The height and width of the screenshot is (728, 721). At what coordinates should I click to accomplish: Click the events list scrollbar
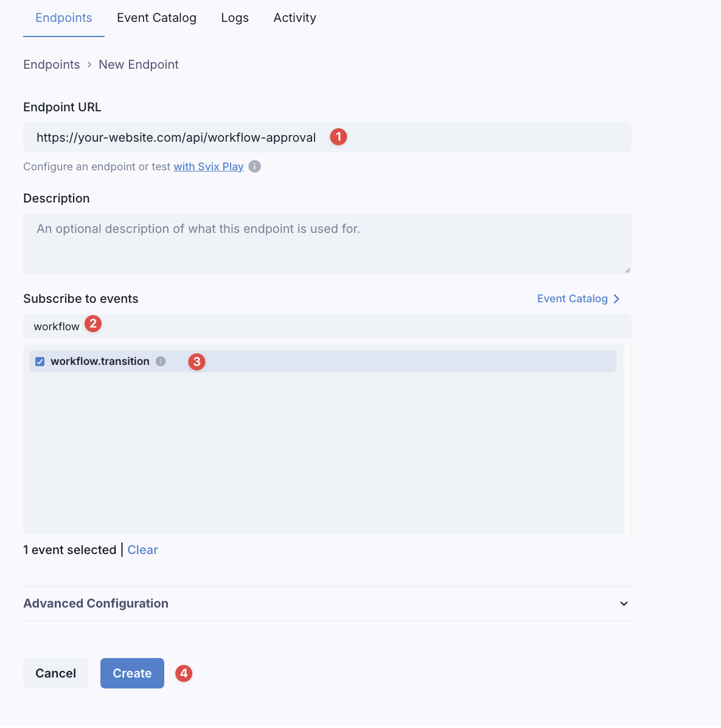627,439
